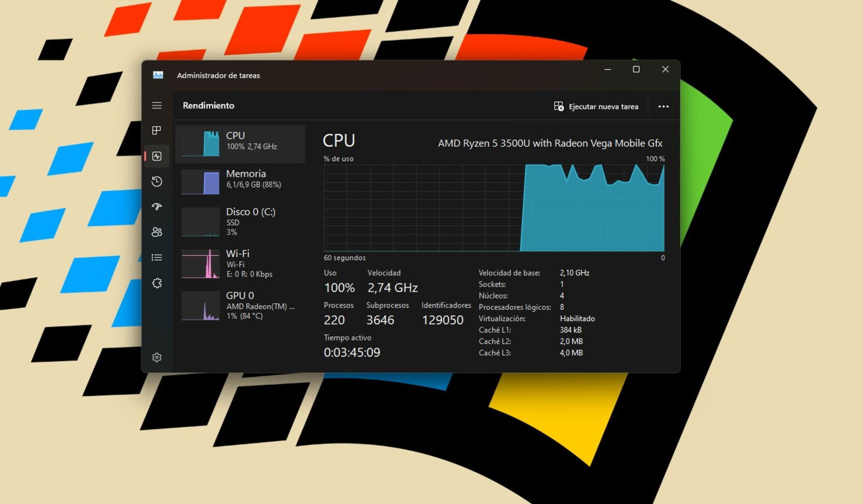Click the run new task icon
The image size is (863, 504).
(x=559, y=106)
